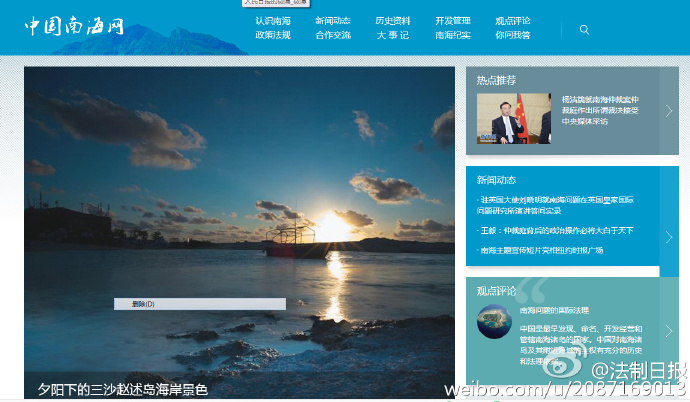690x402 pixels.
Task: Click the 中国南海网 site logo
Action: coord(75,26)
